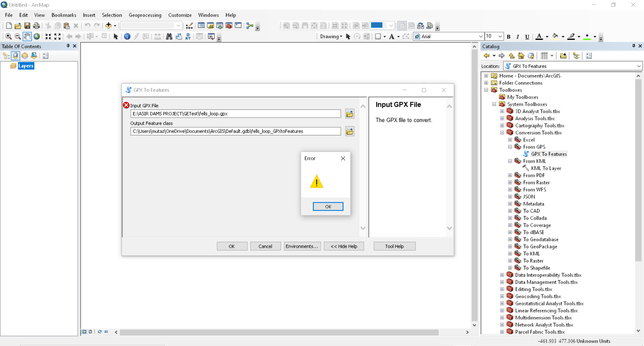Expand the To Raster toolset
644x346 pixels.
click(x=510, y=261)
